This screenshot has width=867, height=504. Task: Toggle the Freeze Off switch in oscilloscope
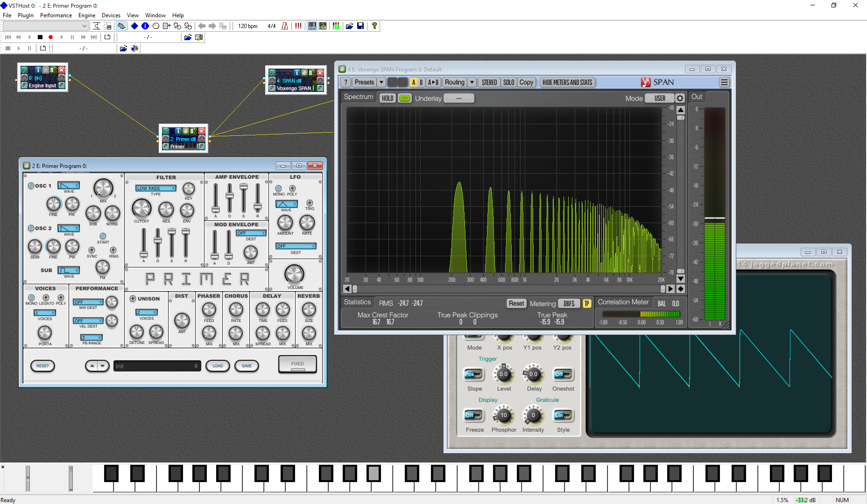point(474,415)
